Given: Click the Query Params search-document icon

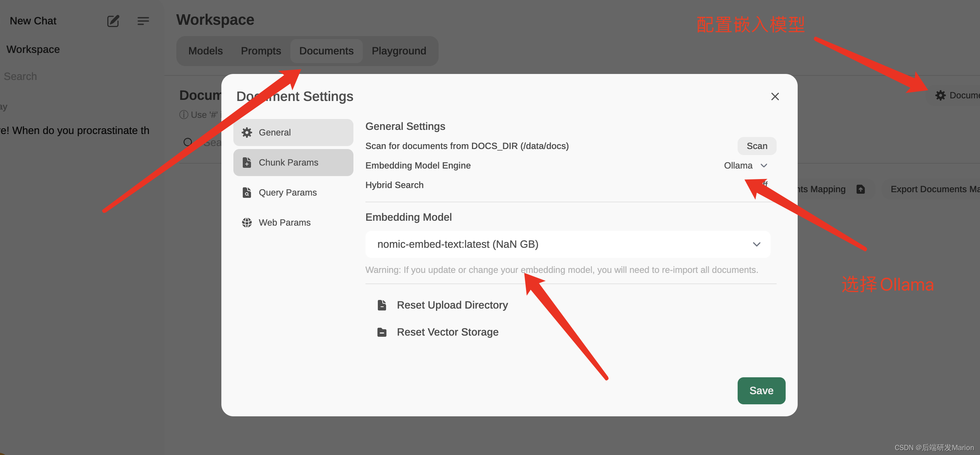Looking at the screenshot, I should [247, 193].
